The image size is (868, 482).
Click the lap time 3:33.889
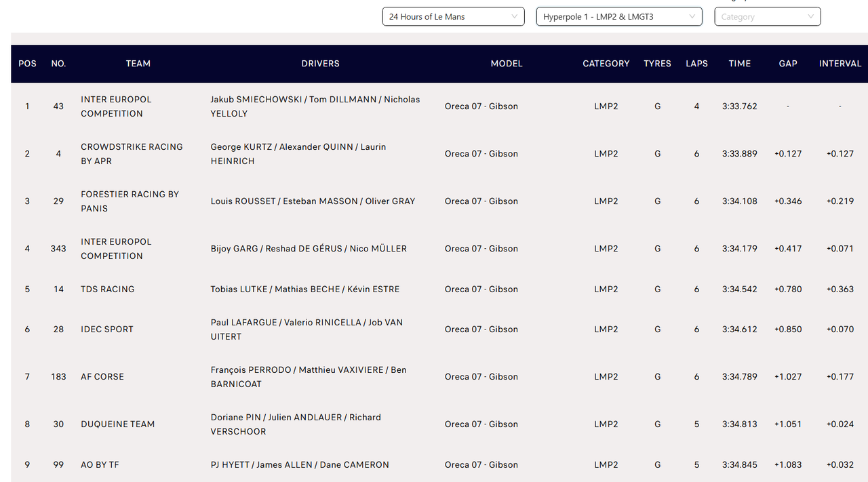740,154
